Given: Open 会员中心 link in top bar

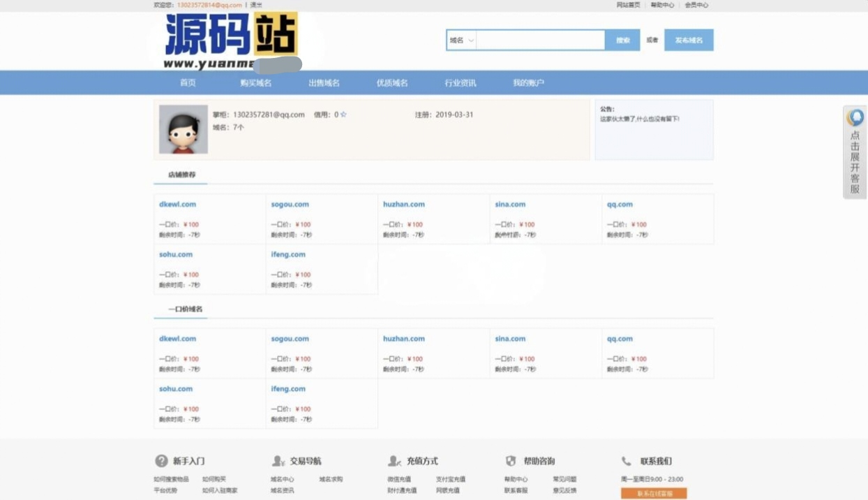Looking at the screenshot, I should (696, 5).
